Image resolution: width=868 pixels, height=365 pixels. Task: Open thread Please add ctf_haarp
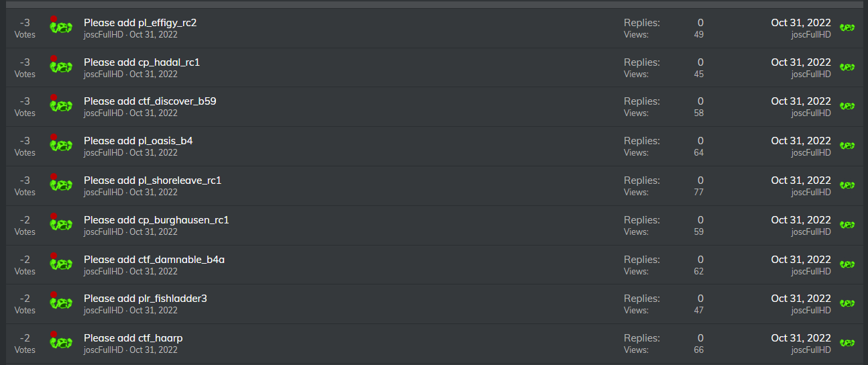point(133,338)
